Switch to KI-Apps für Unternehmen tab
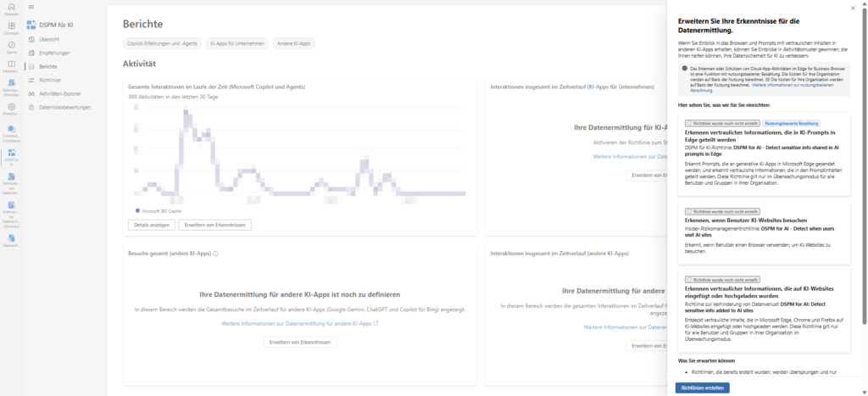Screen dimensions: 868x396 pos(236,43)
